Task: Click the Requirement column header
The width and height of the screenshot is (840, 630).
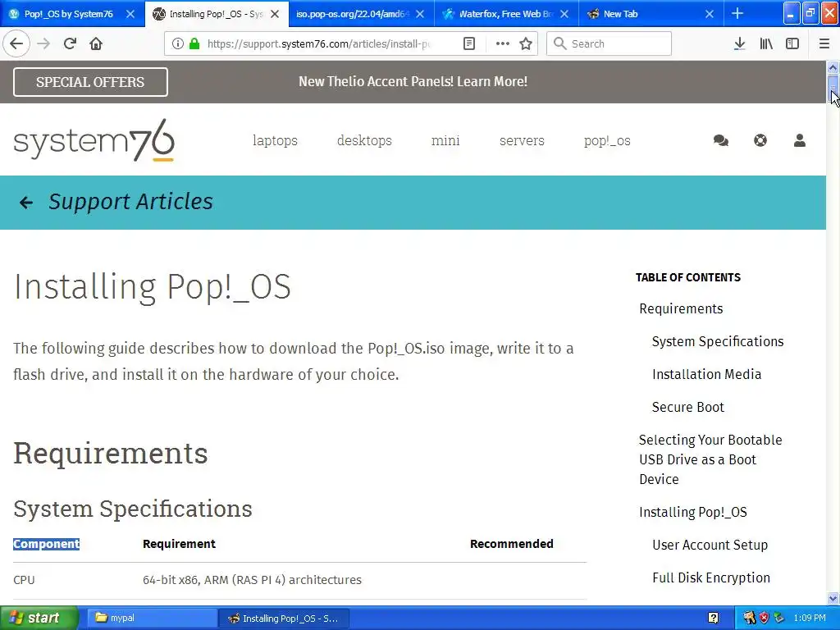Action: [x=179, y=544]
